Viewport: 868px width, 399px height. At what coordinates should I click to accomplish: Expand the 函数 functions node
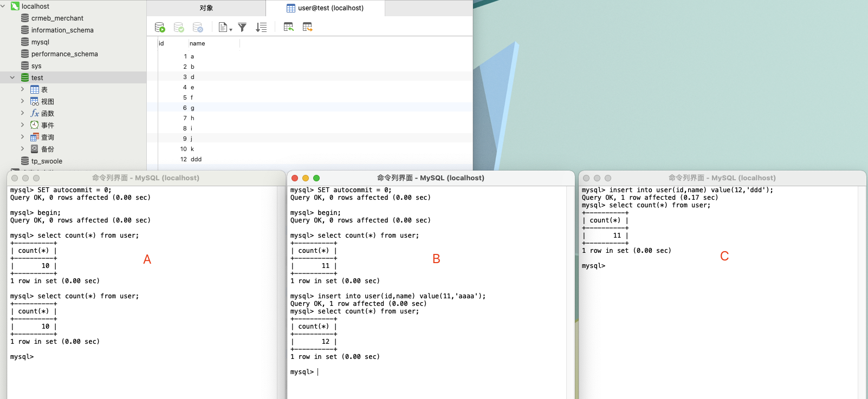click(x=22, y=113)
